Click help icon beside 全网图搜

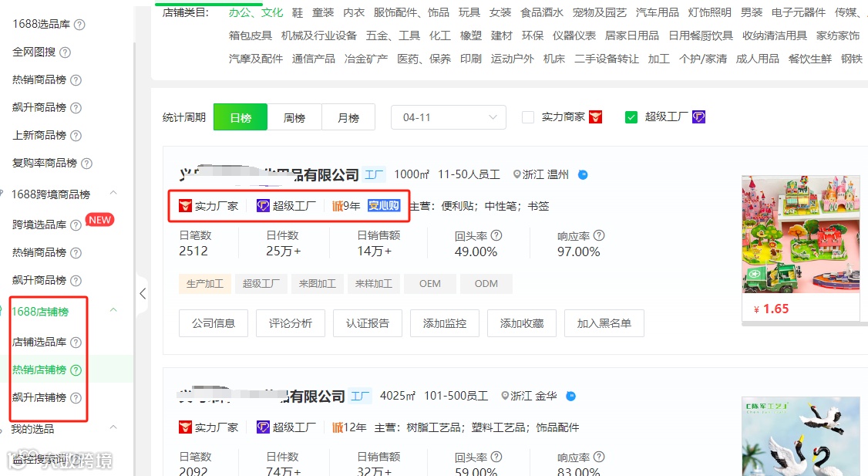pos(65,52)
